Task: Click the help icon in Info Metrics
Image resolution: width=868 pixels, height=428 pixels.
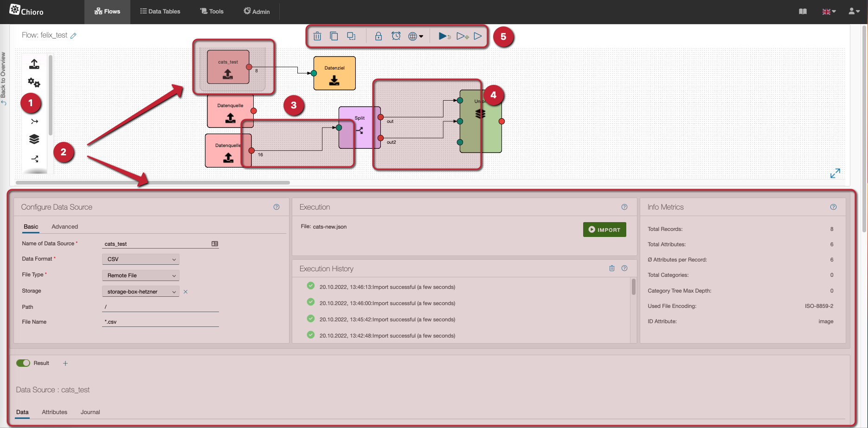Action: click(x=833, y=207)
